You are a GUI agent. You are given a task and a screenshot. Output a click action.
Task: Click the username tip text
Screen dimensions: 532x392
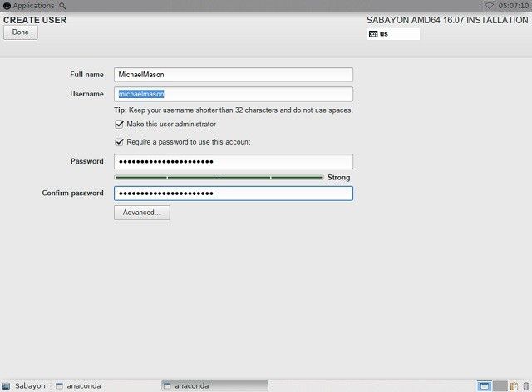(234, 110)
